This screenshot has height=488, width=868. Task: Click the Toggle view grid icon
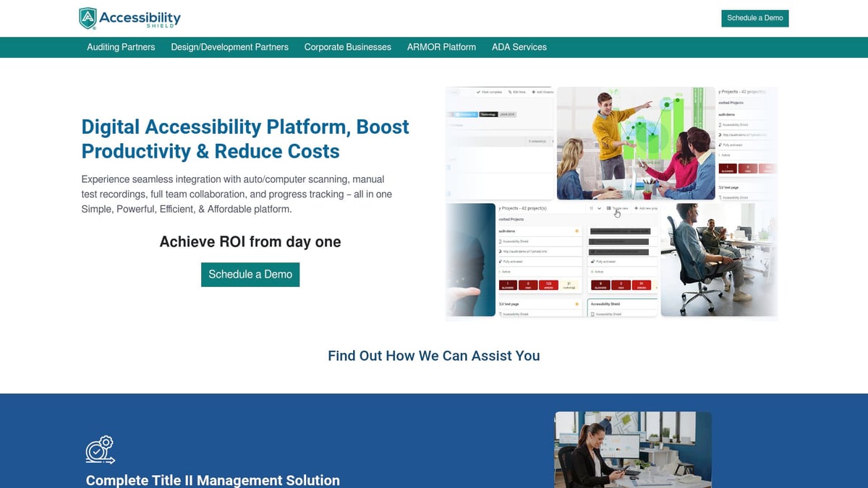pyautogui.click(x=608, y=208)
